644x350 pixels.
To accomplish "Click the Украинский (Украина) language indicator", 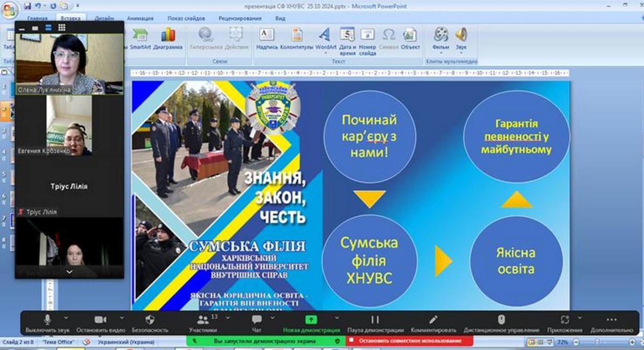I will (126, 342).
